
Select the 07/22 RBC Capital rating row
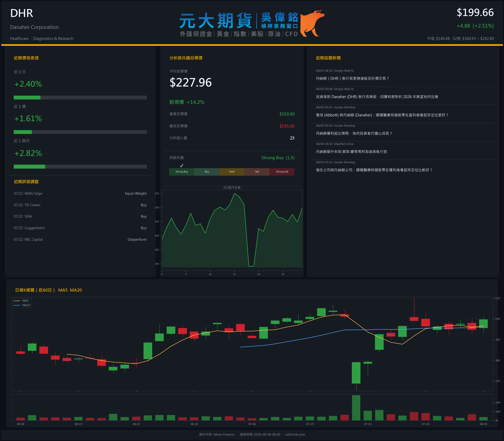coord(80,239)
